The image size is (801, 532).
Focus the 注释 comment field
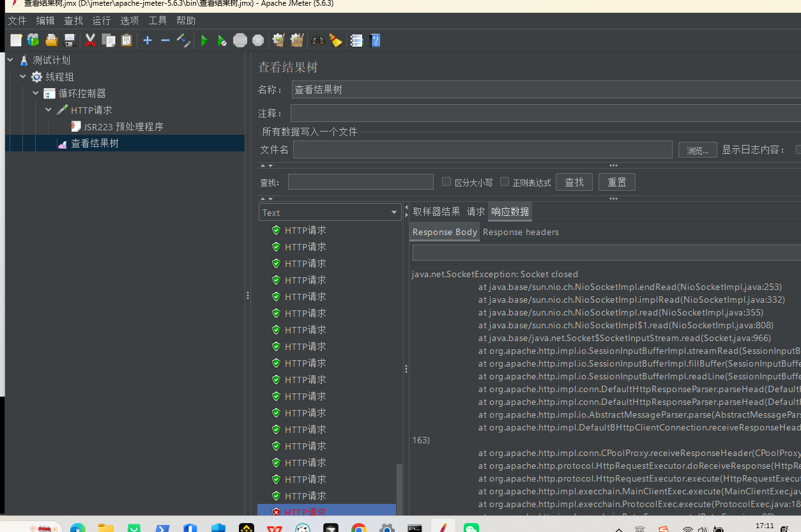[546, 113]
